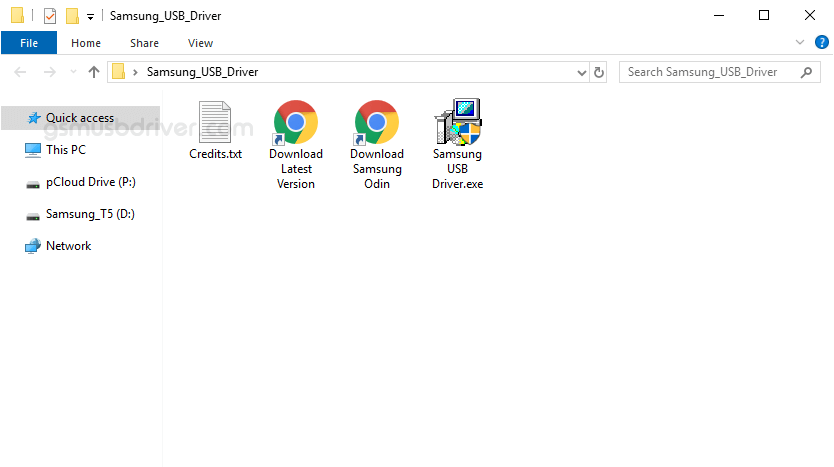Click the New folder quick access toolbar icon
The width and height of the screenshot is (834, 467).
point(72,16)
